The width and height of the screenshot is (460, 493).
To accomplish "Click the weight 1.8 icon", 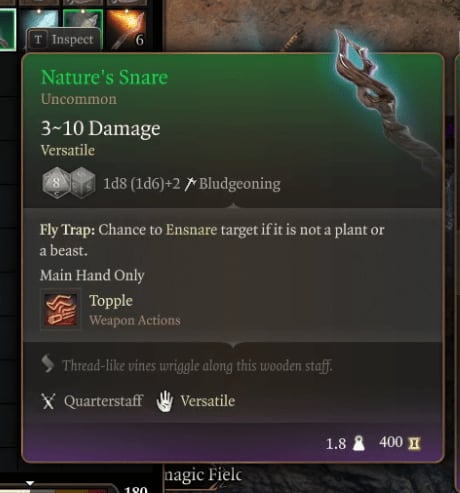I will coord(359,443).
